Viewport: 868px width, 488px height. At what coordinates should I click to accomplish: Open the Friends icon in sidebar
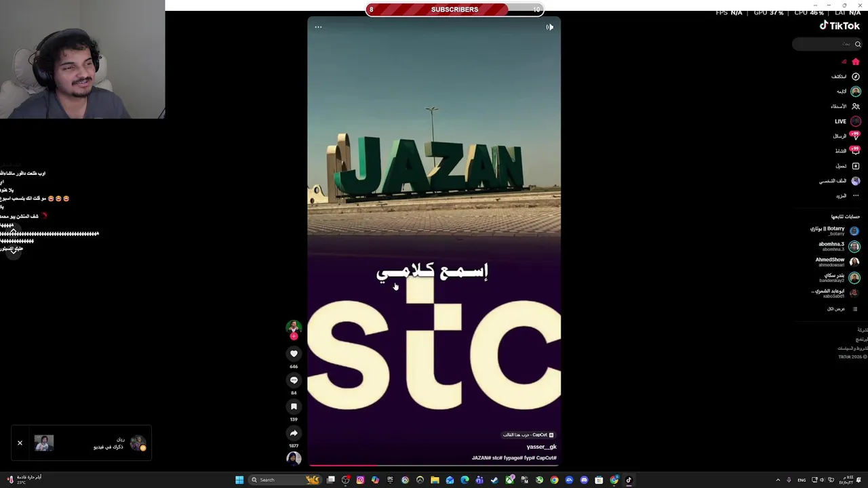click(x=856, y=106)
